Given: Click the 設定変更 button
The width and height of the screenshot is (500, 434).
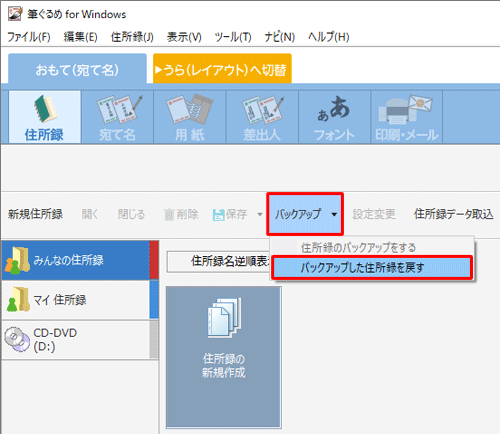Looking at the screenshot, I should tap(374, 214).
